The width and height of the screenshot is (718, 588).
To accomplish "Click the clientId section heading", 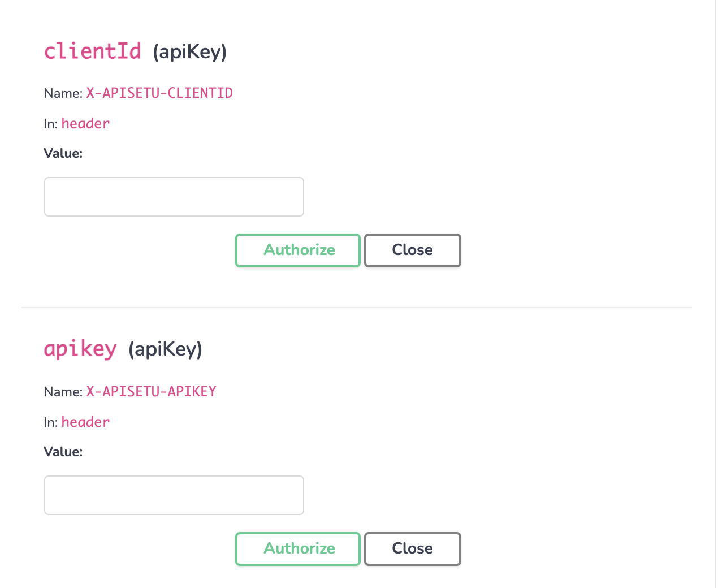I will [93, 51].
